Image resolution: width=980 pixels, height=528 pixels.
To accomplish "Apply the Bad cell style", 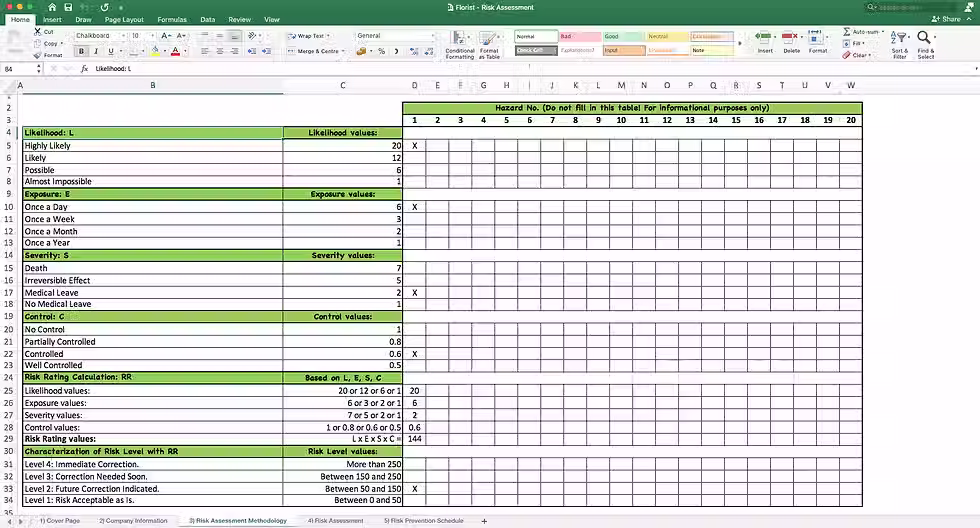I will [x=580, y=36].
